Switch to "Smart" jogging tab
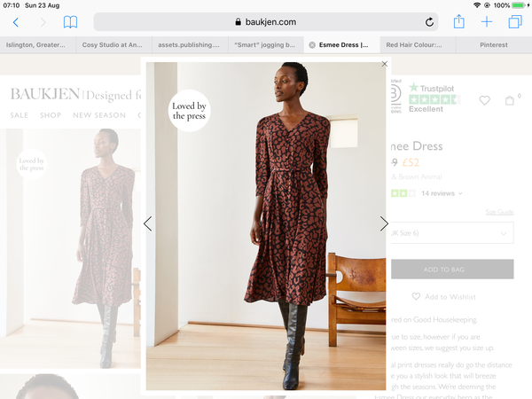Viewport: 532px width, 399px height. coord(266,45)
